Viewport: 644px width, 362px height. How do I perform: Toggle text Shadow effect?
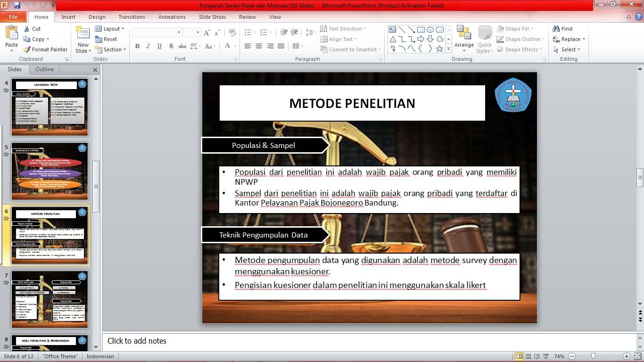coord(171,46)
